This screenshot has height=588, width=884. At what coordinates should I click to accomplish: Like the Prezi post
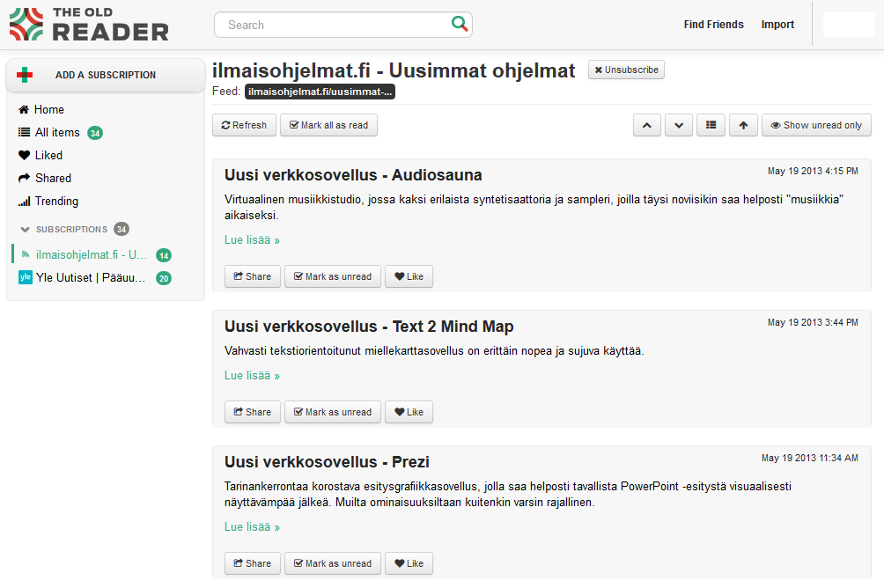pos(409,563)
